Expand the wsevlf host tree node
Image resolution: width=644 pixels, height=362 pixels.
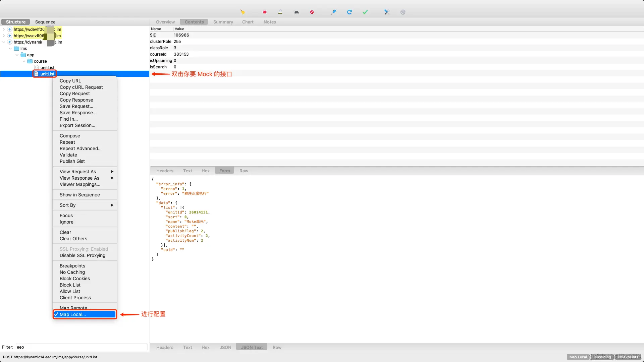pyautogui.click(x=4, y=36)
